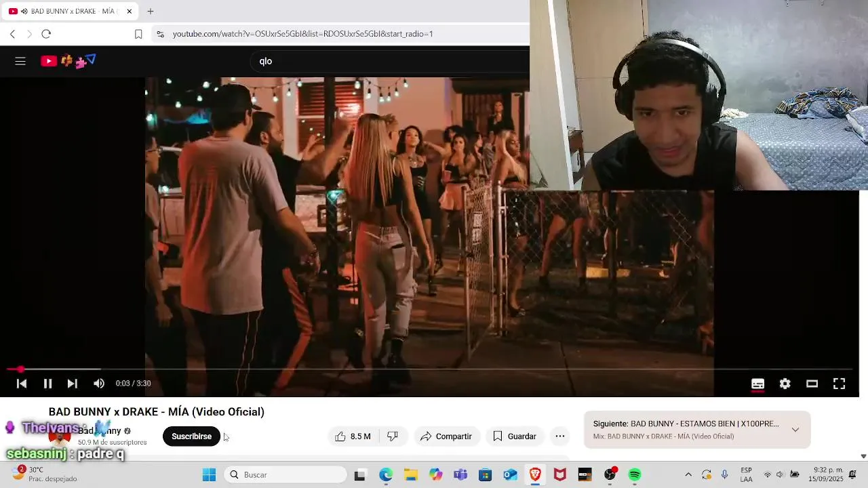Open Microsoft Store from the taskbar
The width and height of the screenshot is (868, 488).
485,475
